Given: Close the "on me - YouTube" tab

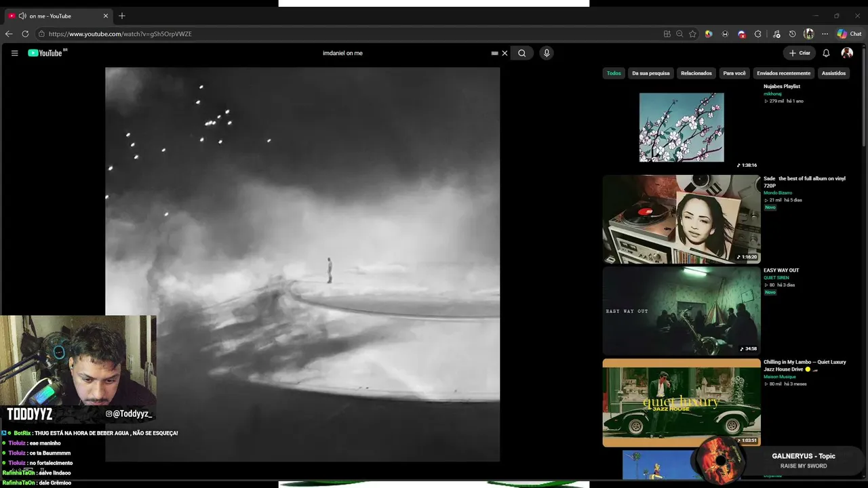Looking at the screenshot, I should (106, 16).
